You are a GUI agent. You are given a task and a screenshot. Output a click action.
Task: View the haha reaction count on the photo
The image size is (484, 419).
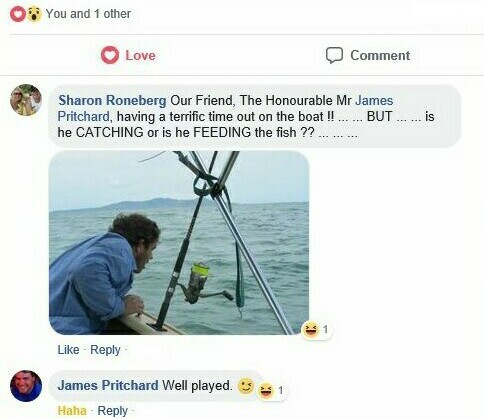316,330
